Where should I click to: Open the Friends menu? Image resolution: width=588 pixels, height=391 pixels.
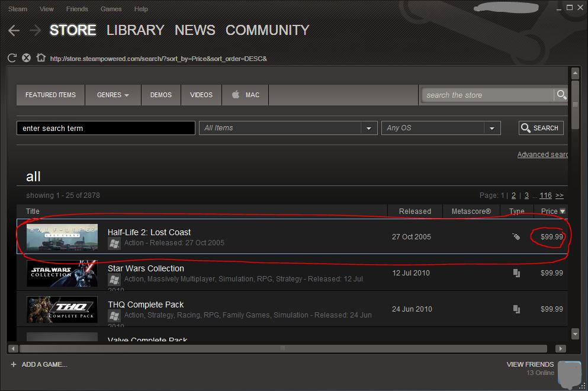tap(77, 8)
